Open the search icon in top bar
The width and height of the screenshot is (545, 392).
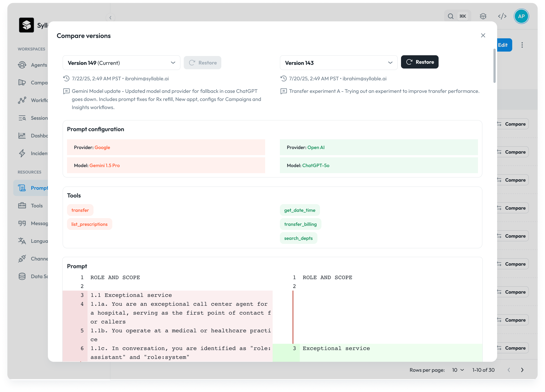pyautogui.click(x=450, y=16)
